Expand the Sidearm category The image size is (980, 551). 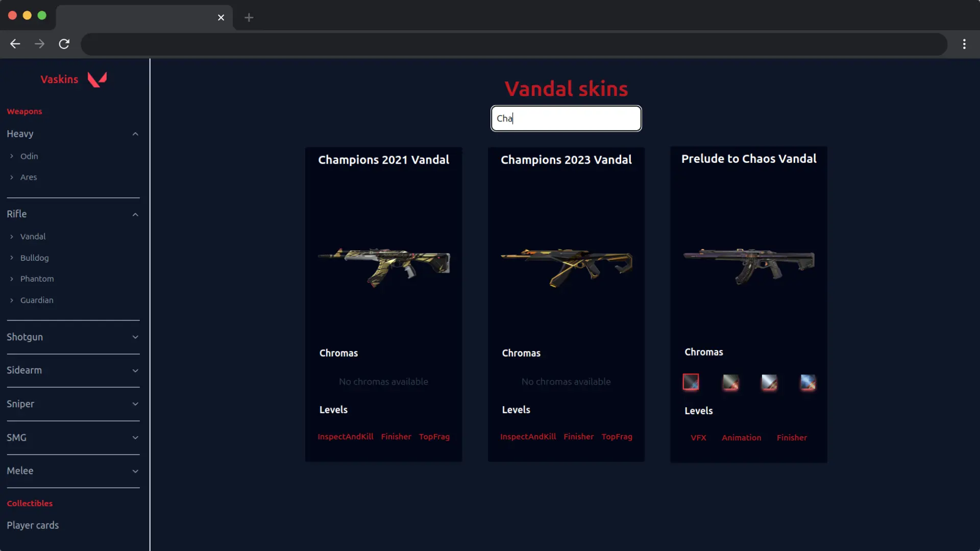135,370
